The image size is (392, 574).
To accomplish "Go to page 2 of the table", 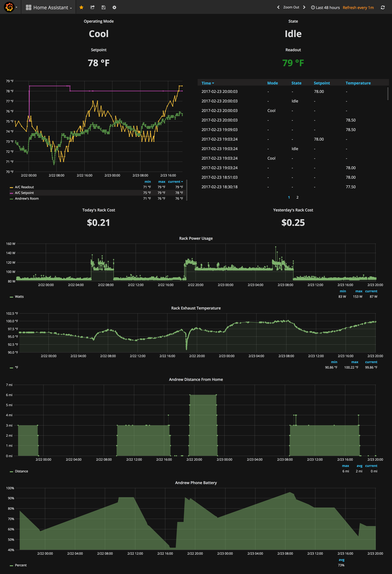I will coord(297,197).
